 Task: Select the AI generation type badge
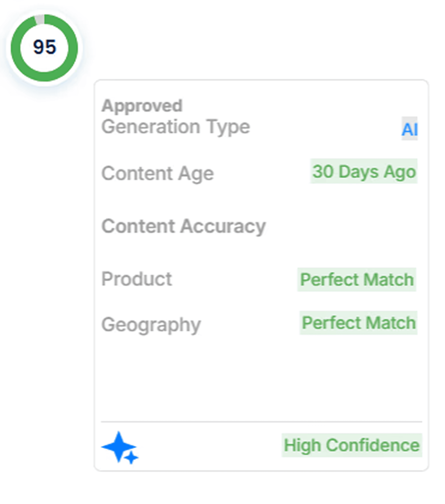coord(409,129)
